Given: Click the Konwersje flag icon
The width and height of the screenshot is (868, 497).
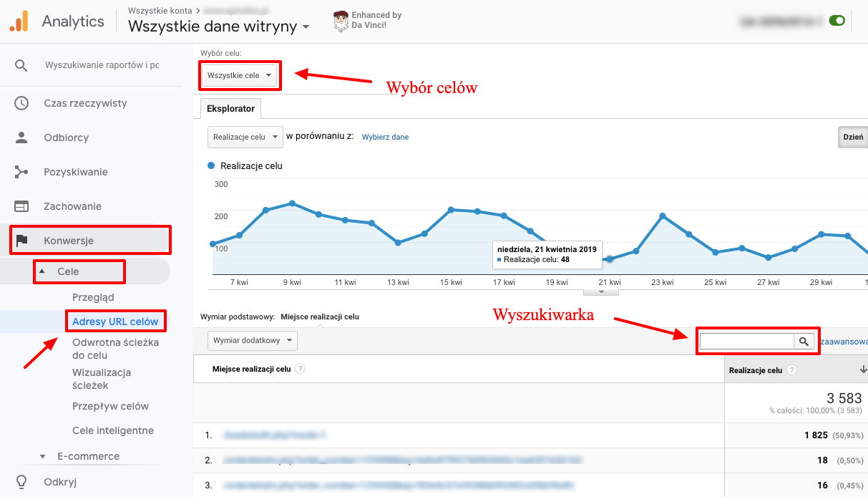Looking at the screenshot, I should tap(21, 241).
